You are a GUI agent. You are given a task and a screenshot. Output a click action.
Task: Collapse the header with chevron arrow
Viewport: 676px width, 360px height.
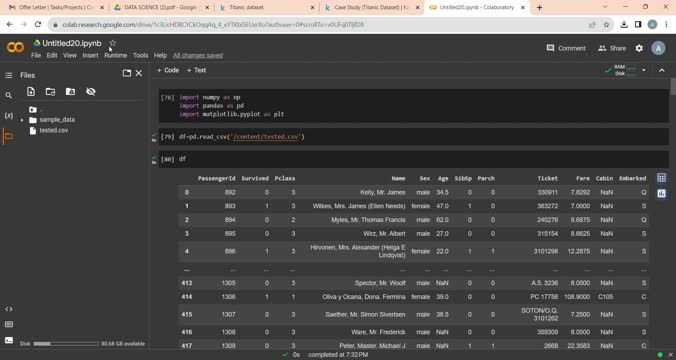point(662,70)
